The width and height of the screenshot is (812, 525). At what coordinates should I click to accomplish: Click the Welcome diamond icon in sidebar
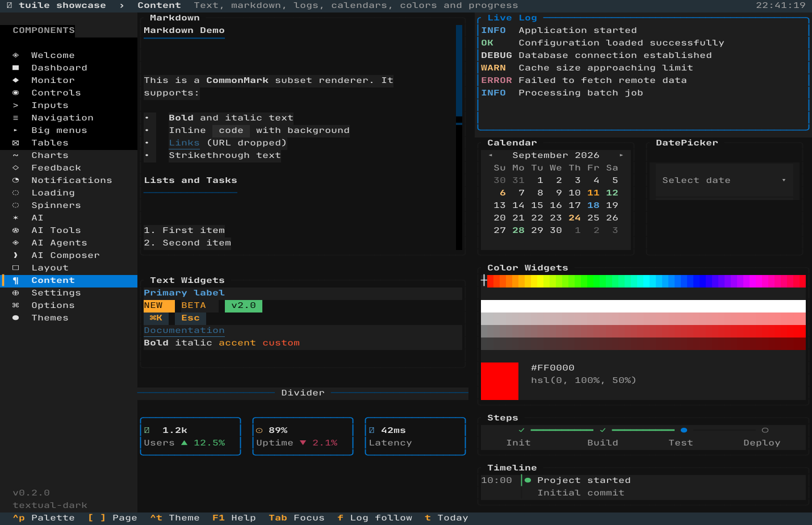point(16,55)
